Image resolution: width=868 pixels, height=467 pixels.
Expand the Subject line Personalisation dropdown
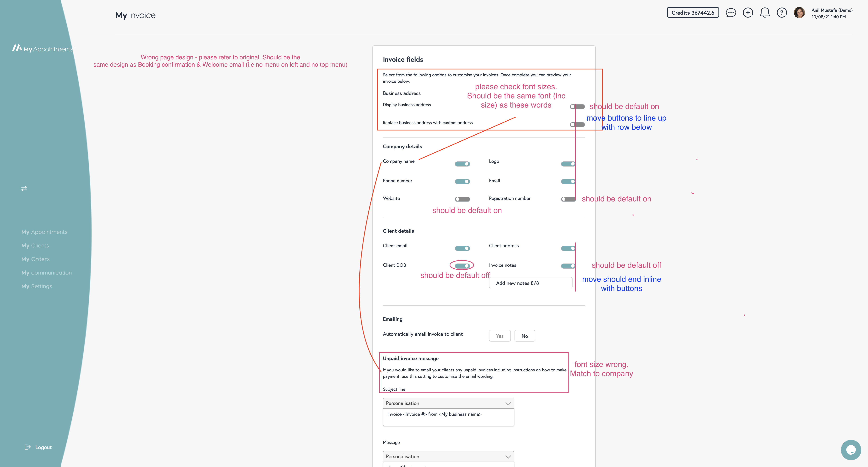[x=448, y=403]
